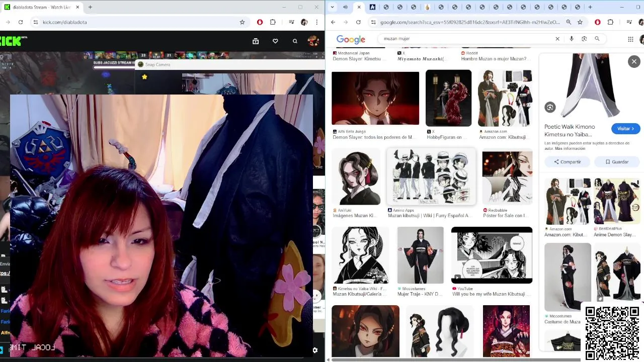Open Poetic Walk Kimono title link
The image size is (644, 362).
[570, 131]
